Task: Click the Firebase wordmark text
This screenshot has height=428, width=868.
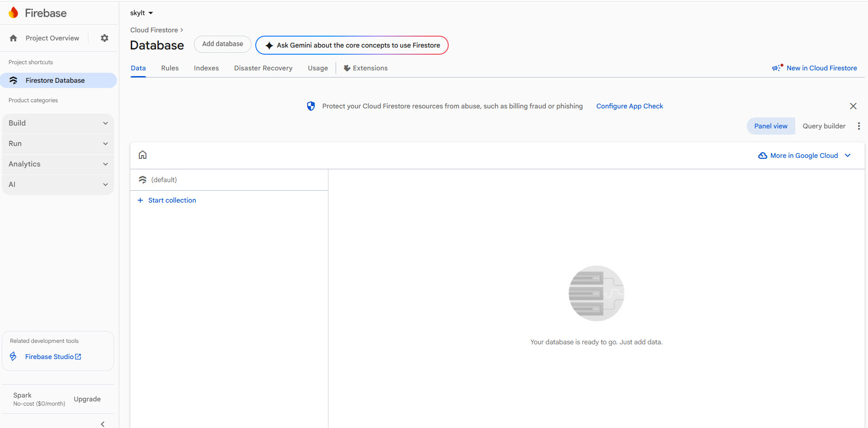Action: click(x=46, y=13)
